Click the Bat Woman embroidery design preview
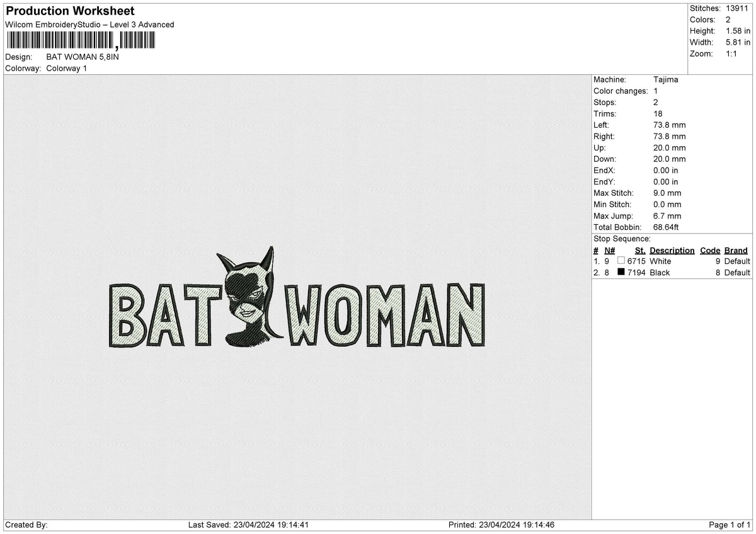 [297, 297]
